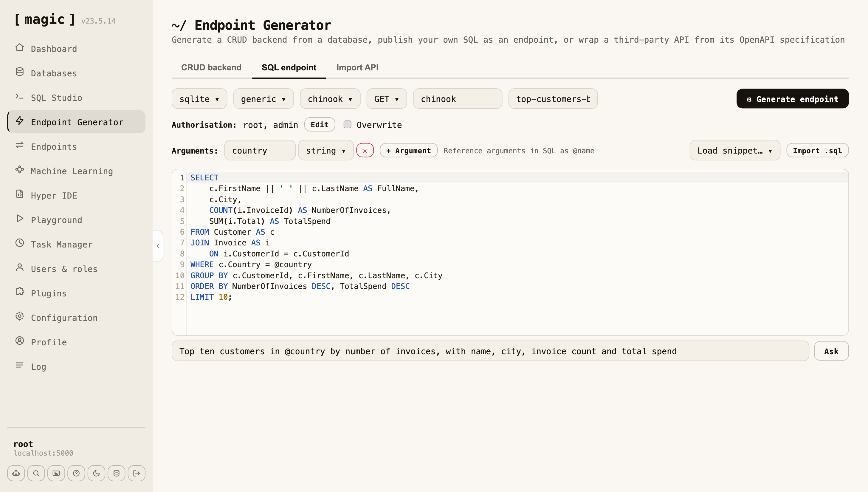Remove the country argument with red X

click(365, 151)
